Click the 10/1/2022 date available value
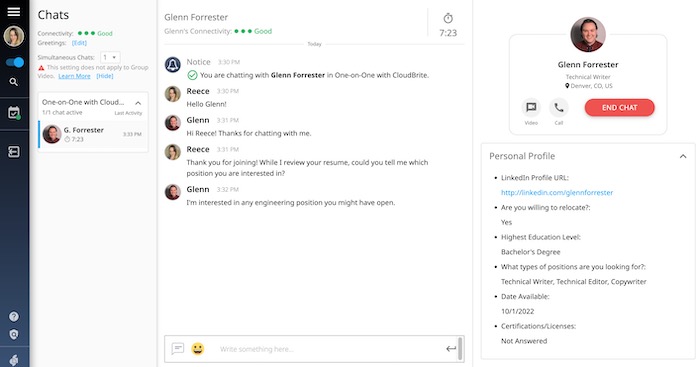Screen dimensions: 700x367 (x=517, y=311)
